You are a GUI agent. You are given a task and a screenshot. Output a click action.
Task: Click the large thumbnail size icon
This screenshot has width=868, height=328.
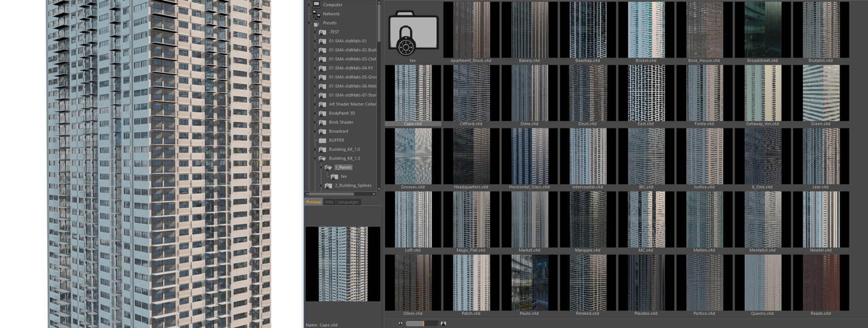coord(443,324)
